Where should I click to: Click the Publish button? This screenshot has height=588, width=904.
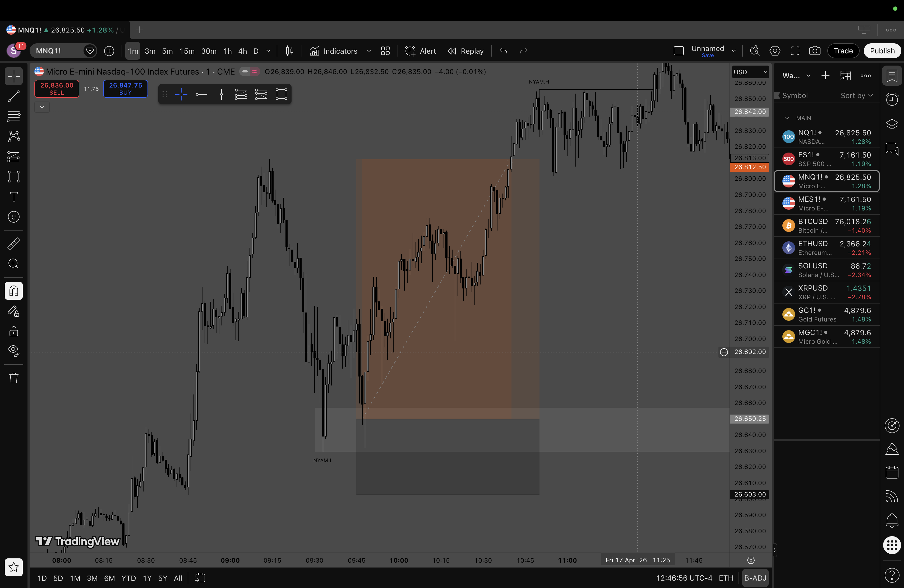[x=882, y=51]
